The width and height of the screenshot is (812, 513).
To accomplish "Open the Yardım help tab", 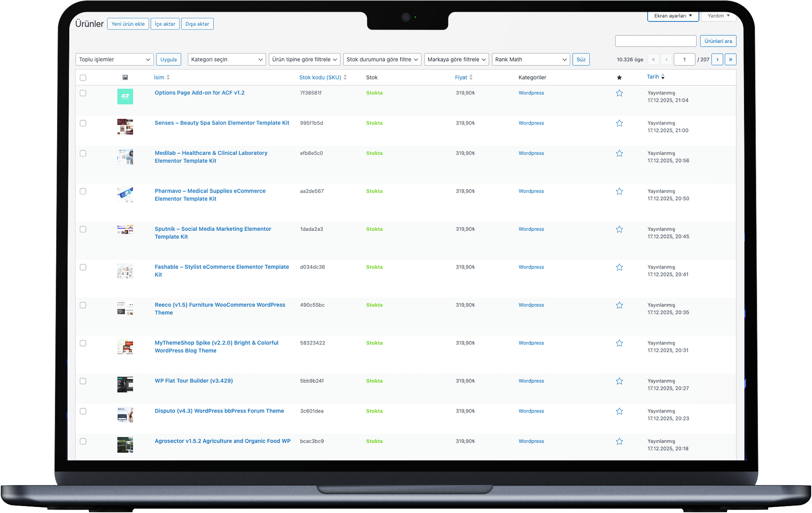I will click(x=718, y=16).
